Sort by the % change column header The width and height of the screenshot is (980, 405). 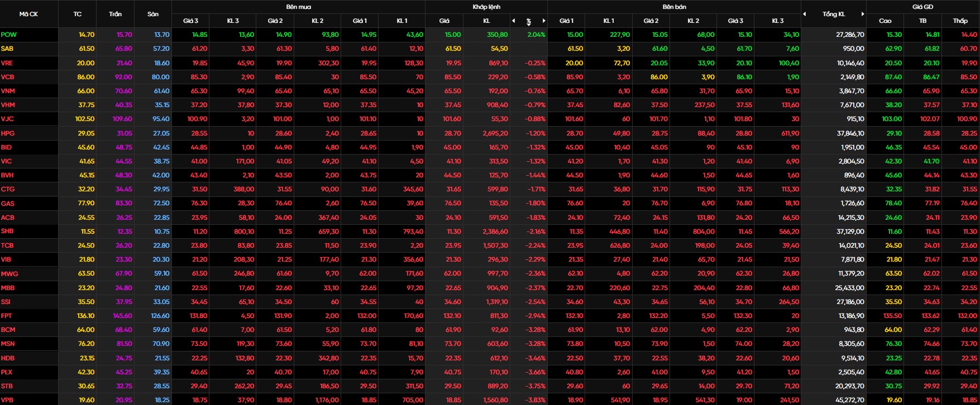coord(528,21)
